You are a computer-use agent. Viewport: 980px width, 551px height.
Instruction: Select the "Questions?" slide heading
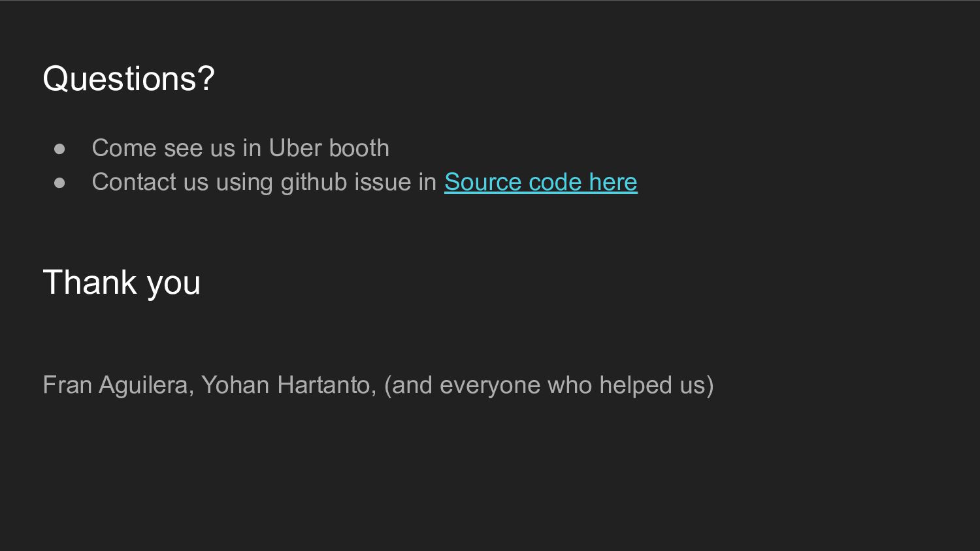129,78
